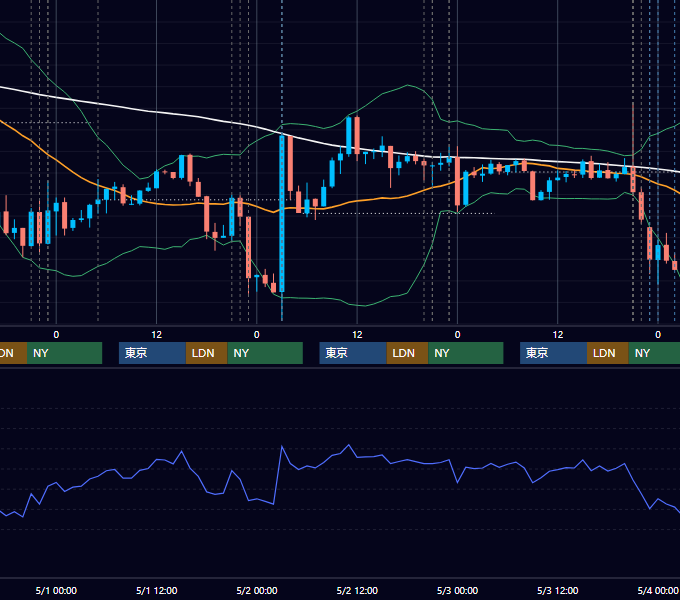680x600 pixels.
Task: Select the NY session block above 5/2 00:00
Action: 265,353
